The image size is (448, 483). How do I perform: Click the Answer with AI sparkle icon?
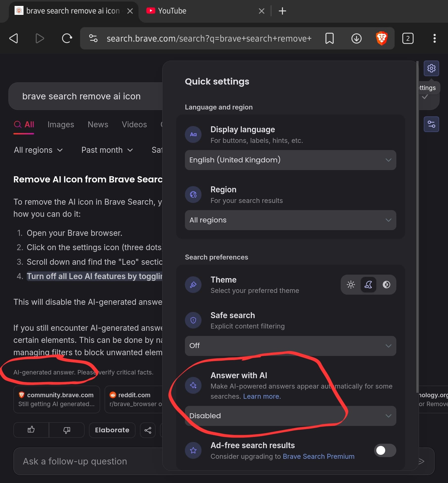[193, 385]
